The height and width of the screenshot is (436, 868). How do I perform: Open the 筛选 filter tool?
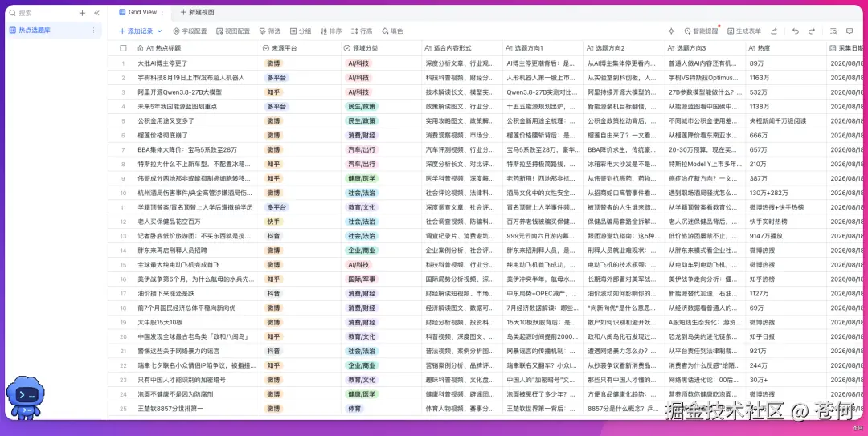point(270,31)
